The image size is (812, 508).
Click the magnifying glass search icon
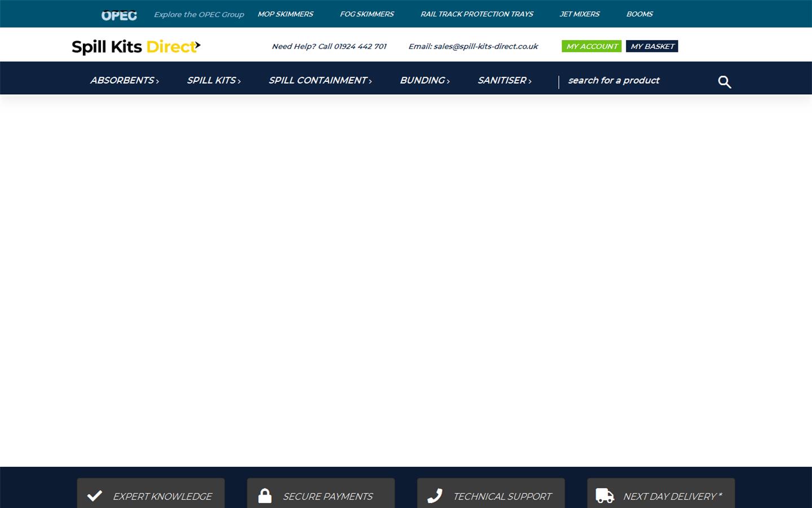point(725,82)
